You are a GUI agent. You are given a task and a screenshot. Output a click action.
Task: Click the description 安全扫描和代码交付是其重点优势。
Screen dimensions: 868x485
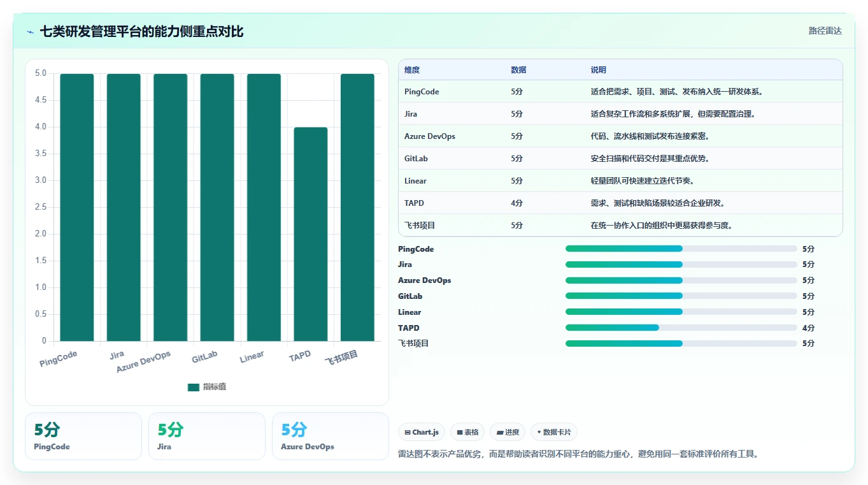click(x=650, y=159)
